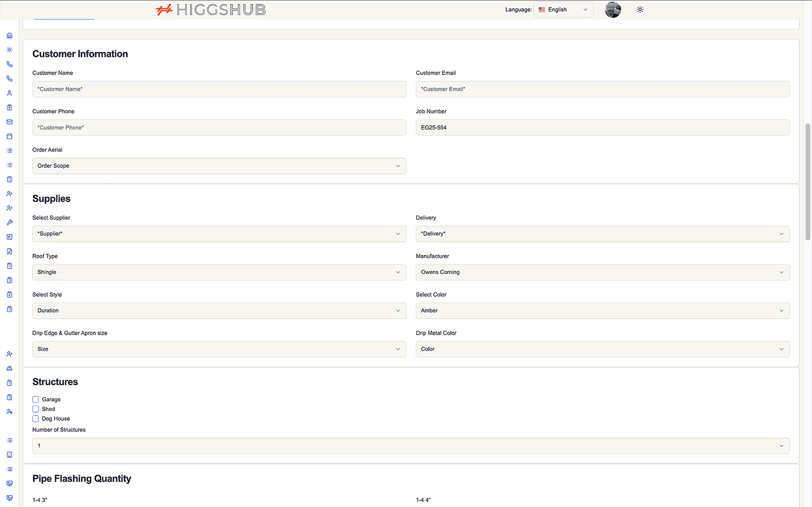Open the Language selector showing English
Image resolution: width=812 pixels, height=507 pixels.
click(563, 9)
